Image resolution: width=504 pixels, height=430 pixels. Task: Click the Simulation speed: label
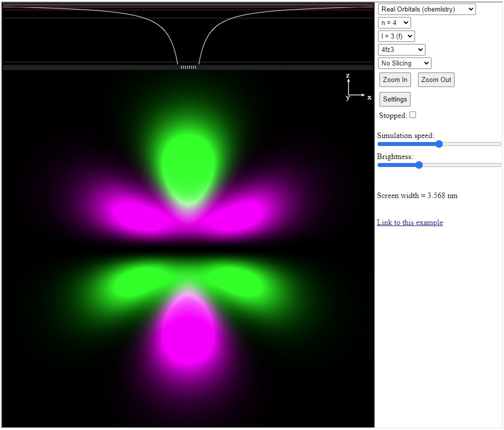405,135
